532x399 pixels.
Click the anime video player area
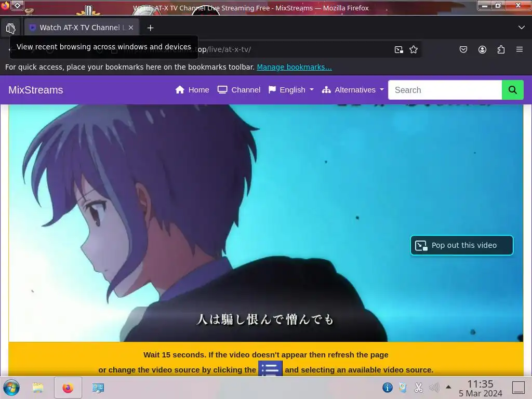click(x=265, y=223)
